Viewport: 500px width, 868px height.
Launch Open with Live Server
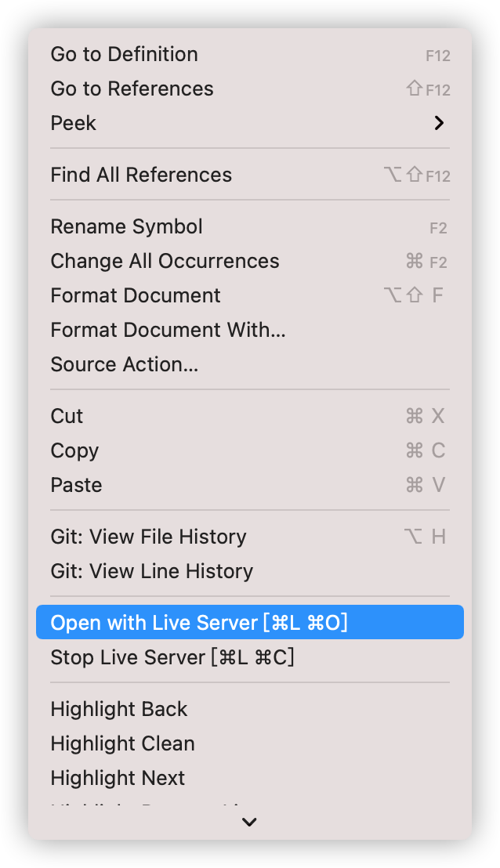(x=250, y=622)
